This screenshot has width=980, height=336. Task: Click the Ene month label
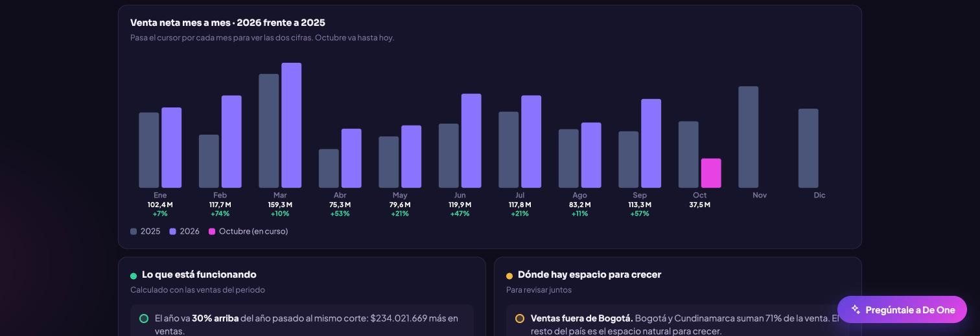pos(160,195)
